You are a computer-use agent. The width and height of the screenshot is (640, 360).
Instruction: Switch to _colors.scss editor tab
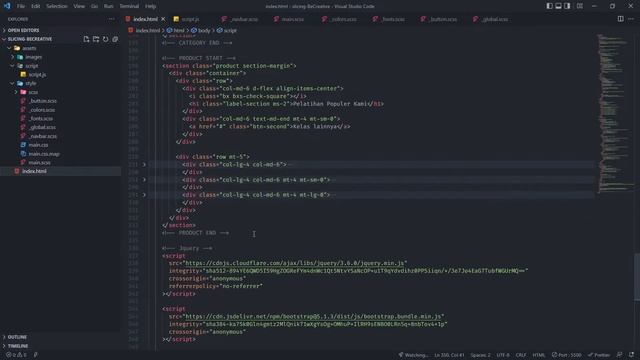click(x=343, y=19)
